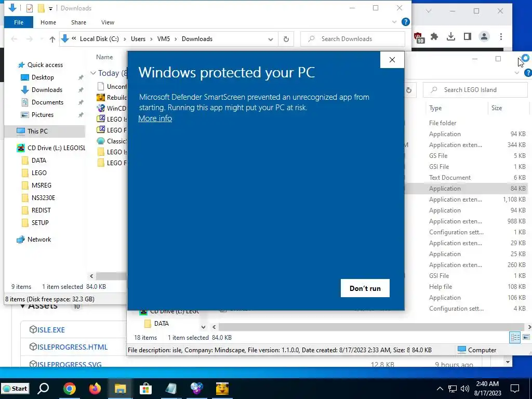
Task: Click the disc-cluster icon on the taskbar
Action: (196, 389)
